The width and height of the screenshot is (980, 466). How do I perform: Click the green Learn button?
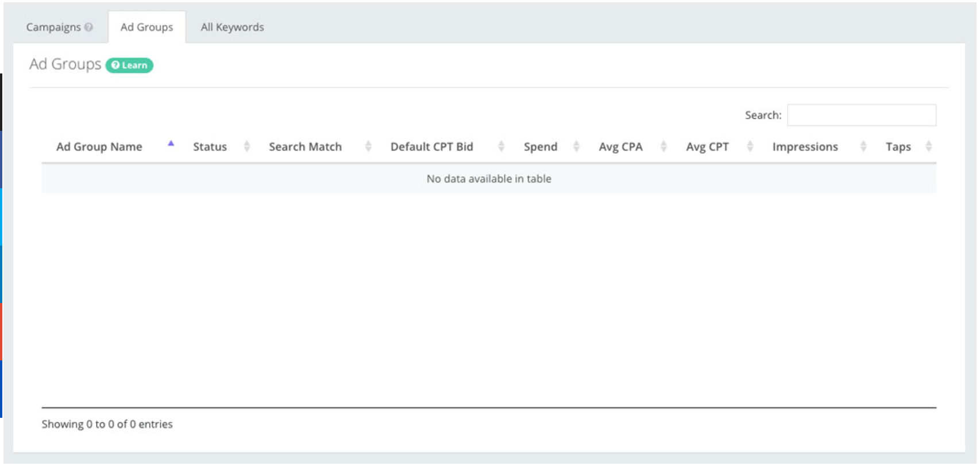click(129, 65)
